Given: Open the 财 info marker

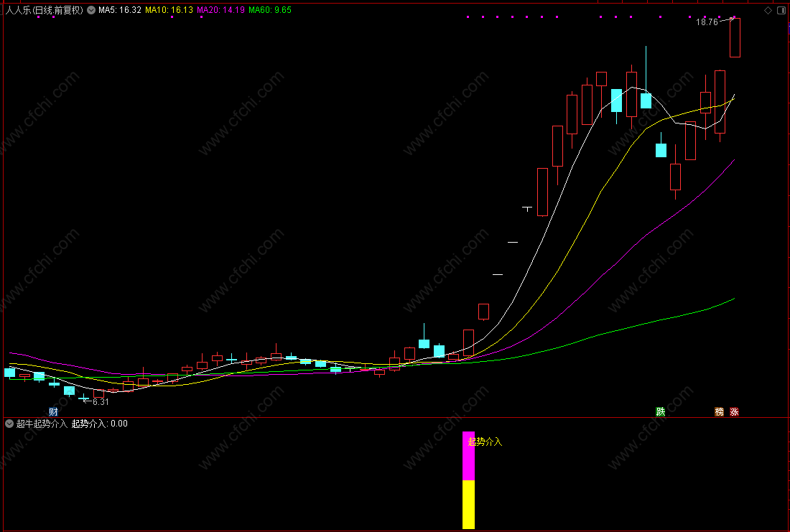Looking at the screenshot, I should 53,411.
